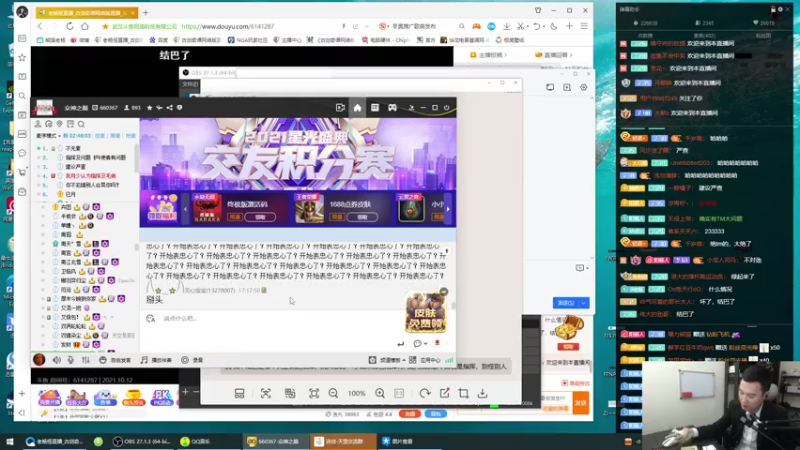Click the previous arrow on YY gift carousel
The image size is (800, 450).
point(185,209)
